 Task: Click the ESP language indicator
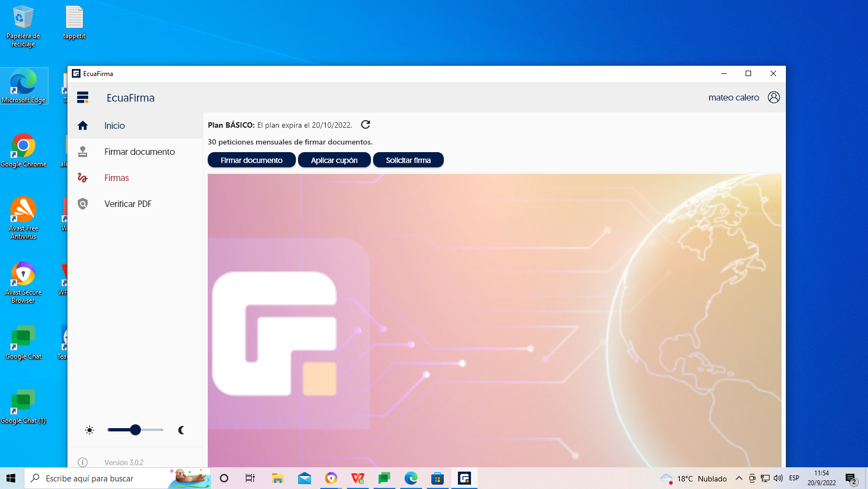click(x=794, y=478)
